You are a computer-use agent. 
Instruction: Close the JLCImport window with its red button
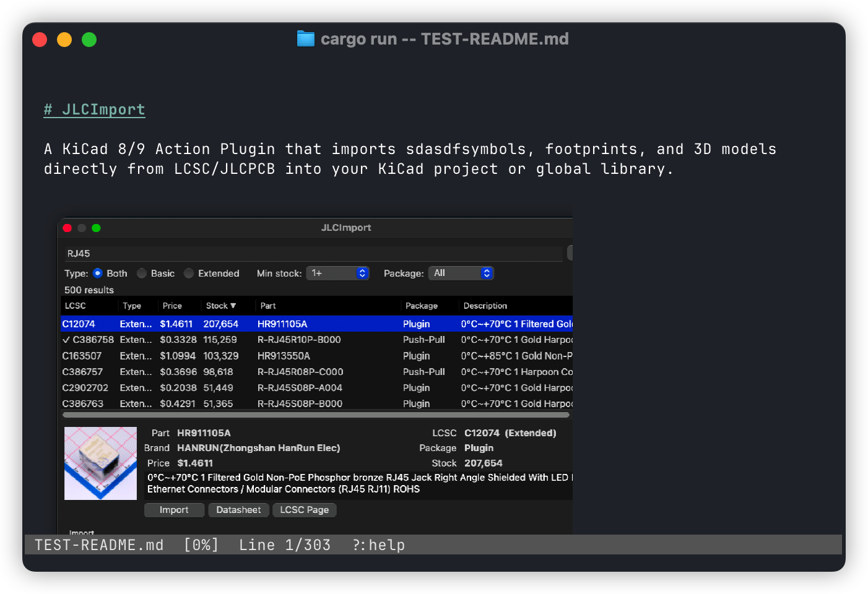tap(67, 228)
